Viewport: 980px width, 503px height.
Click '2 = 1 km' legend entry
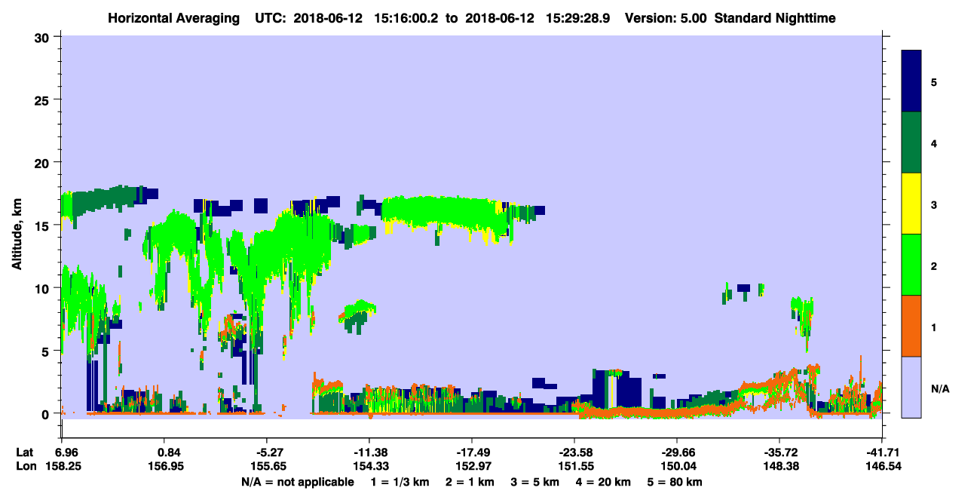472,482
